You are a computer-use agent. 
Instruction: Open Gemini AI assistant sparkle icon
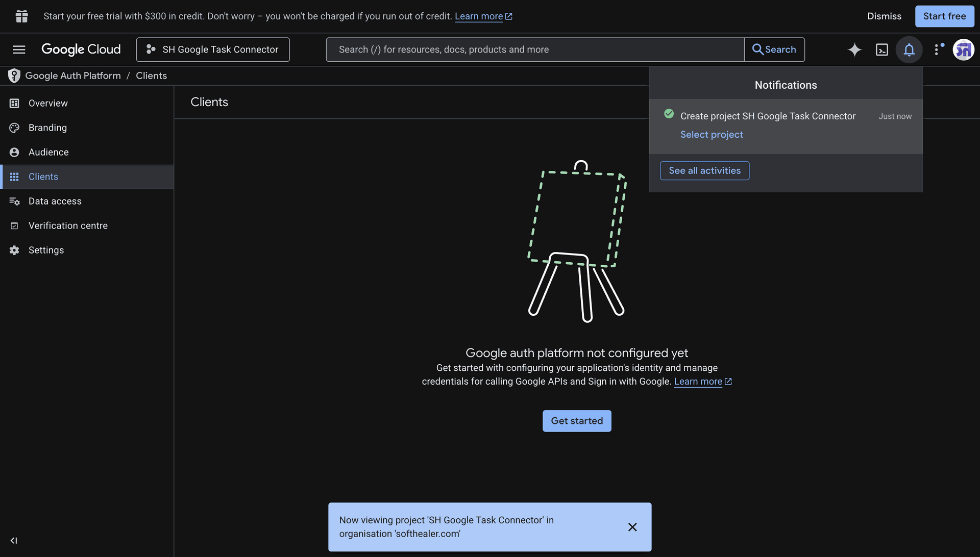854,49
